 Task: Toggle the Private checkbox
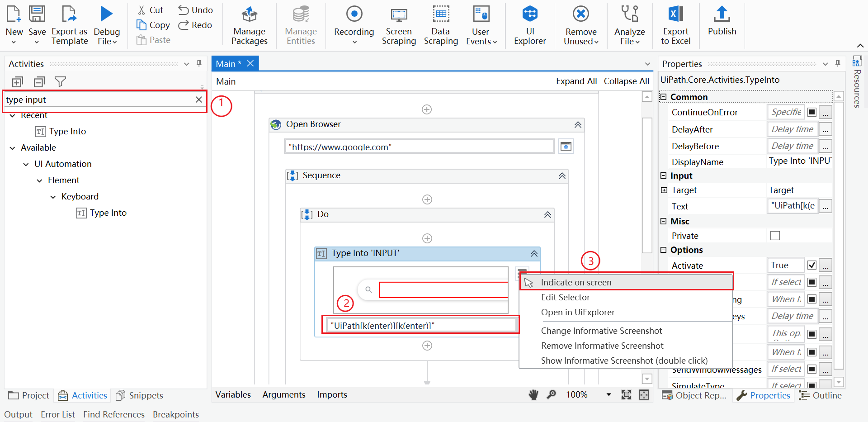(x=775, y=235)
